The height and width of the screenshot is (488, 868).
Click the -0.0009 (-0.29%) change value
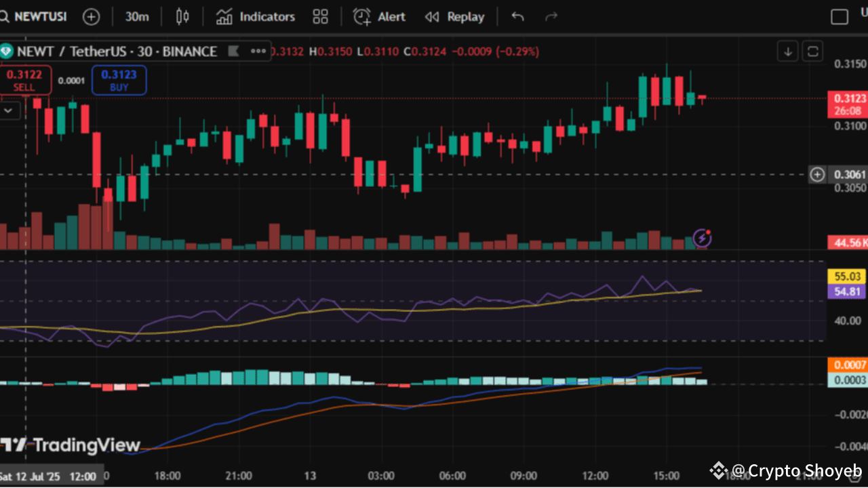point(495,51)
